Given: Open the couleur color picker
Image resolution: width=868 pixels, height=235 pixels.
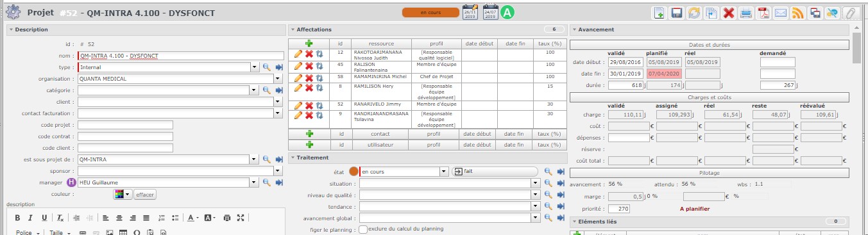Looking at the screenshot, I should [123, 194].
